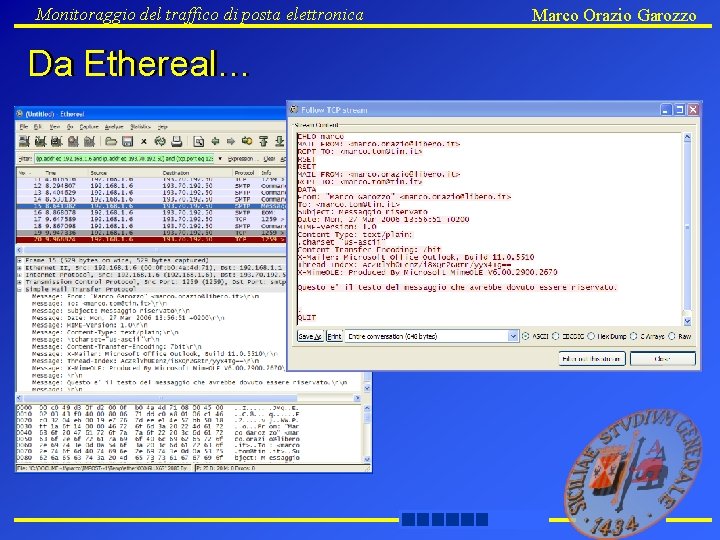Click the go to first packet icon
The width and height of the screenshot is (720, 540).
[264, 141]
